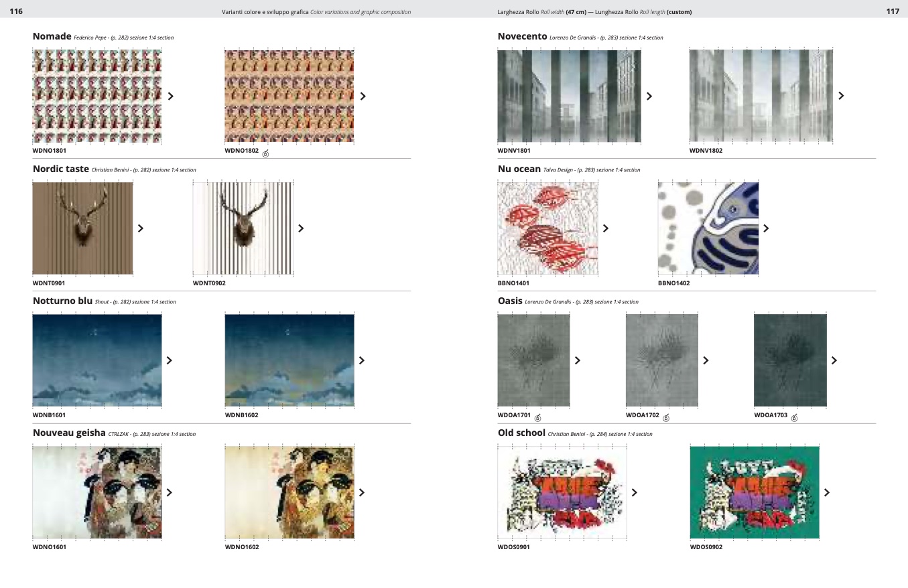Click the round symbol next to WDOA1701
The width and height of the screenshot is (908, 588).
[x=538, y=418]
